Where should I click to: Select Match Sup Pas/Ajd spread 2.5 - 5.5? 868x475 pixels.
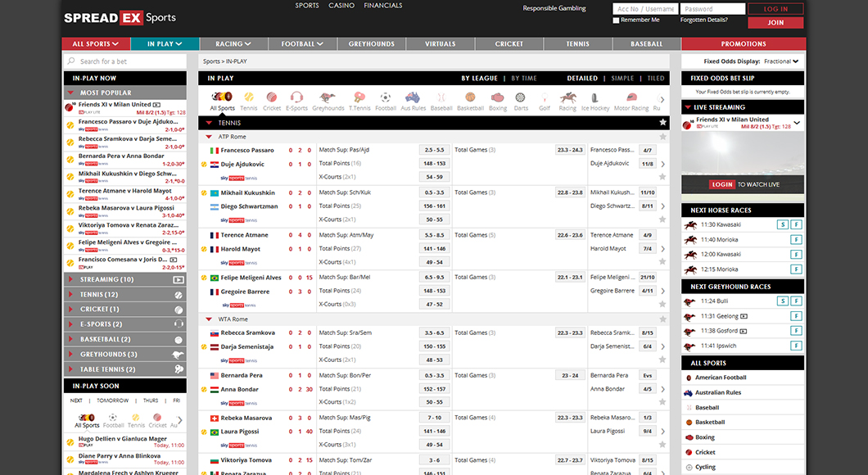click(x=434, y=150)
